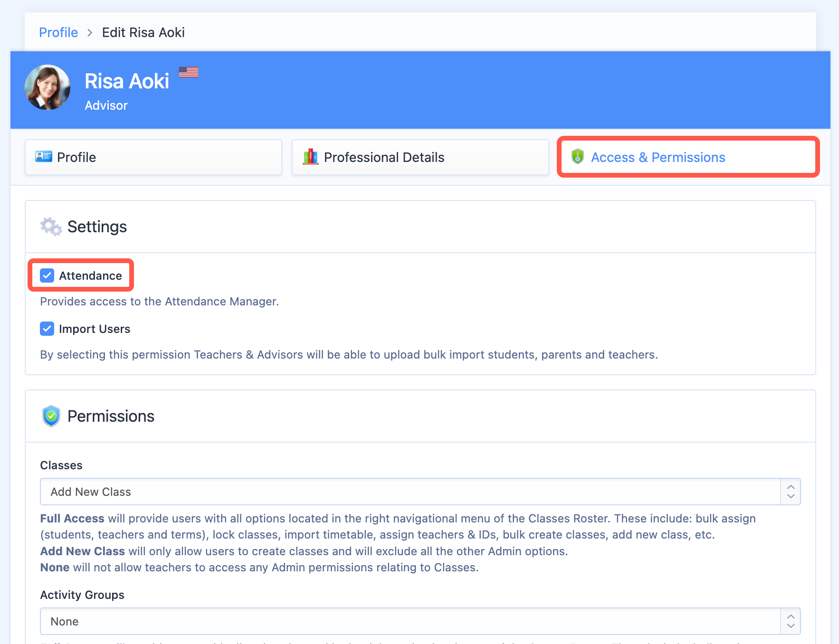
Task: Click the ID card Profile icon
Action: [x=44, y=157]
